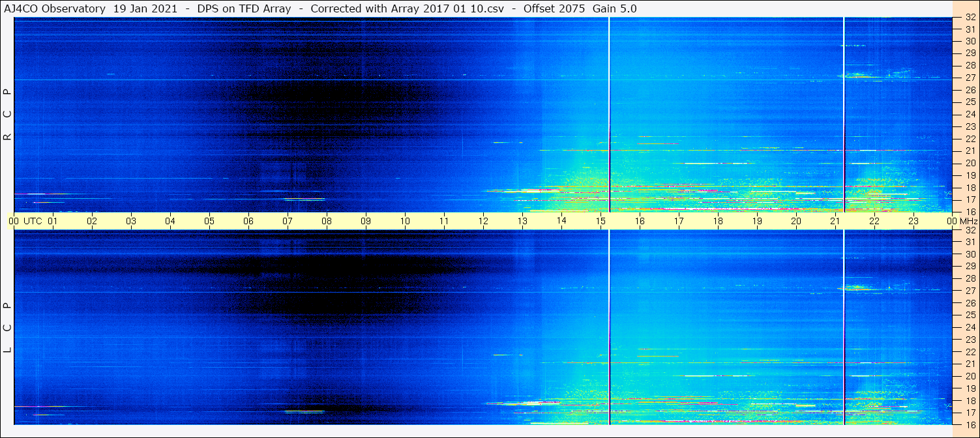Click "32" MHz on the RCP frequency scale
Image resolution: width=980 pixels, height=438 pixels.
(x=970, y=18)
